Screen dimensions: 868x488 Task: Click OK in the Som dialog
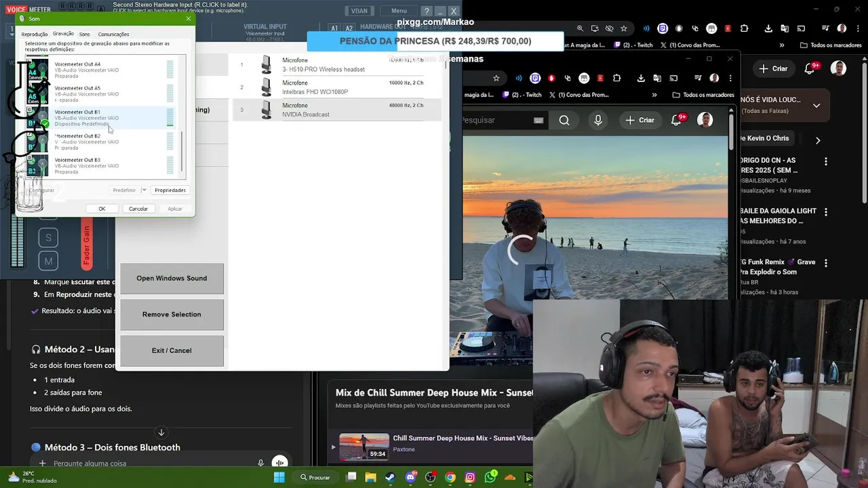point(102,209)
